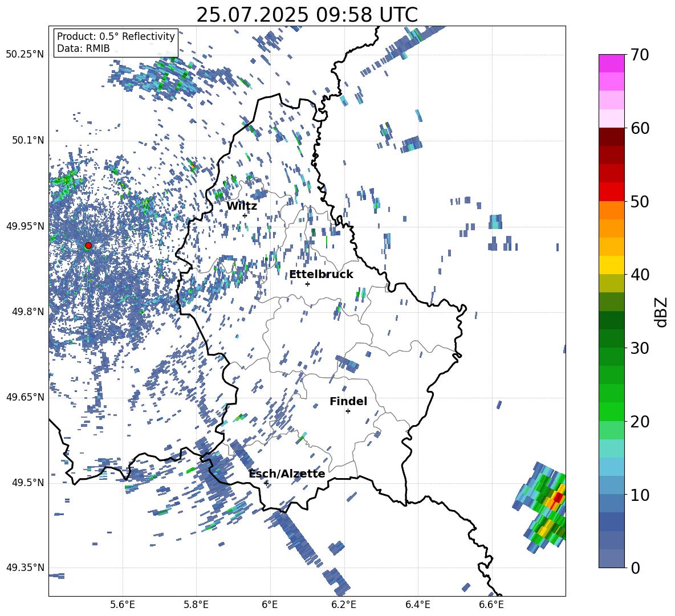
Task: Click the 6°E longitude label
Action: [270, 605]
